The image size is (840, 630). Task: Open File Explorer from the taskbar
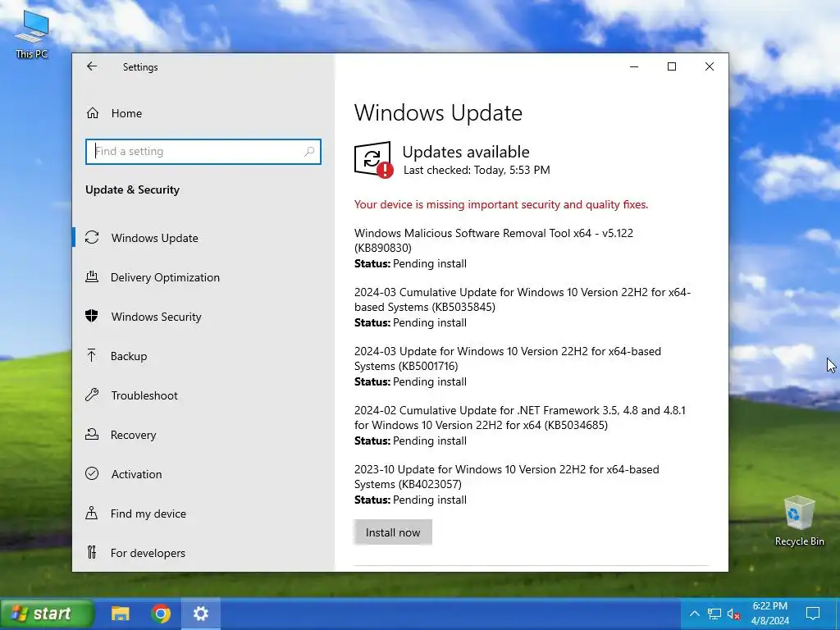point(120,614)
